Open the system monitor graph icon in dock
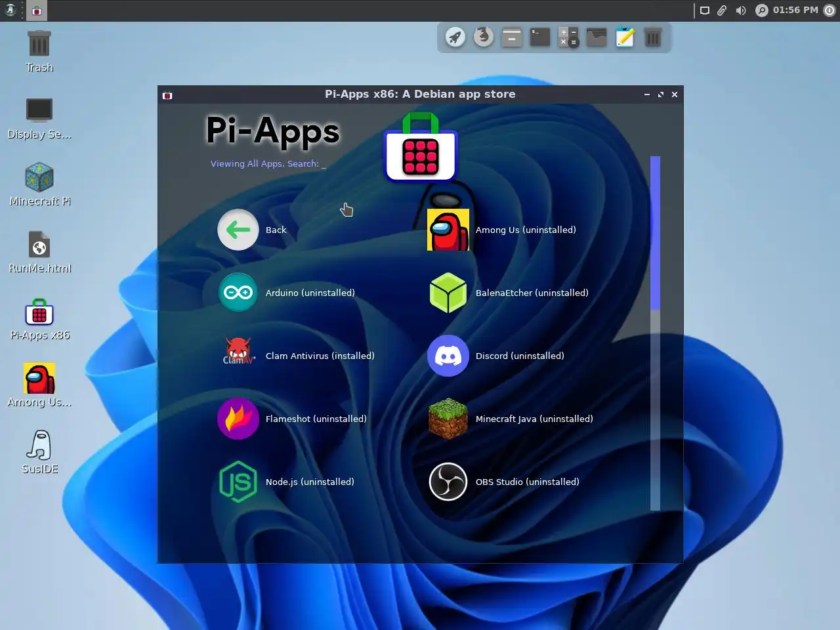The image size is (840, 630). pyautogui.click(x=597, y=37)
